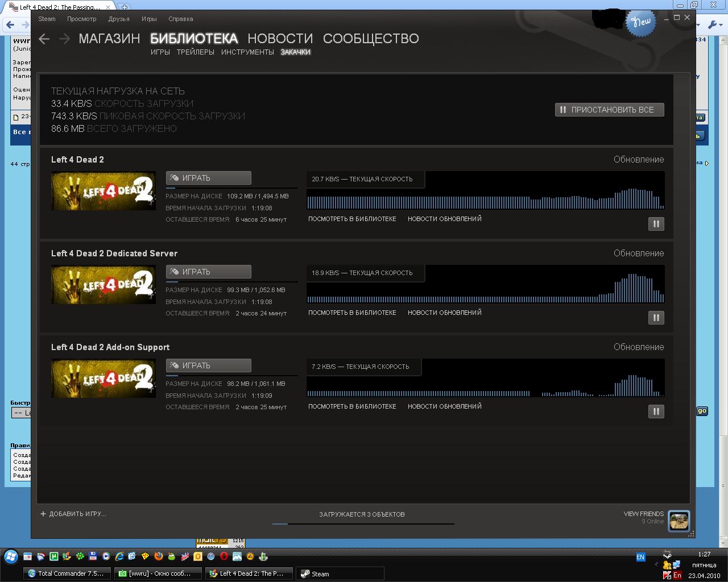Expand hidden tray icons with the chevron
This screenshot has width=728, height=582.
coord(656,565)
